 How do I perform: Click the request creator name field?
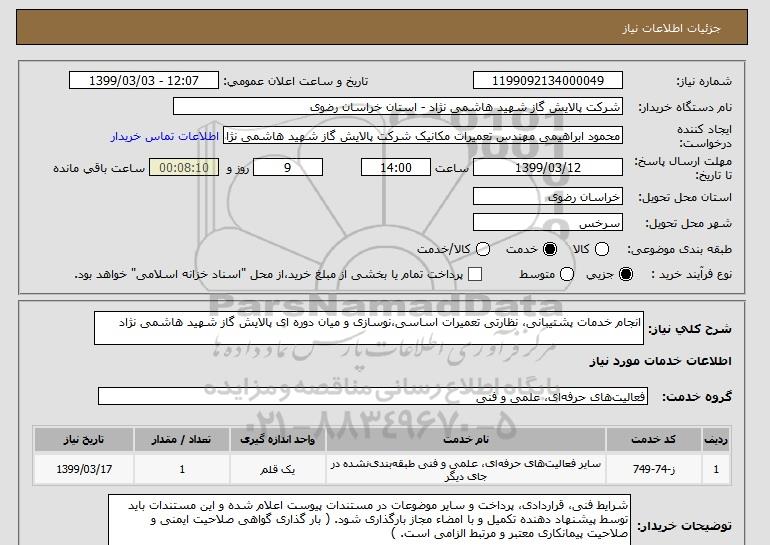point(423,136)
